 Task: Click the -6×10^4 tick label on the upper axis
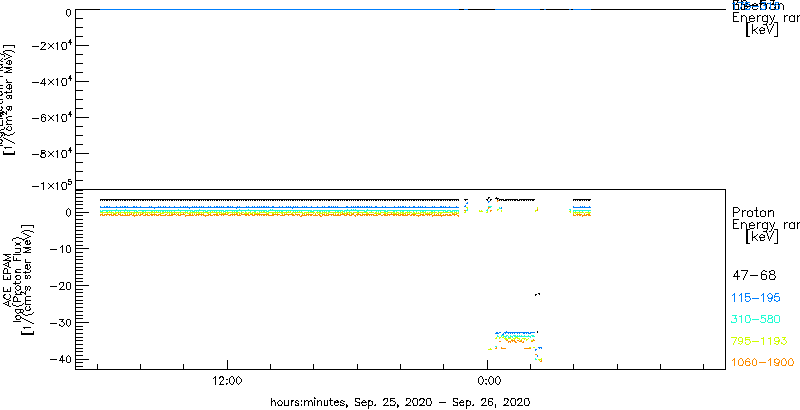[x=51, y=117]
